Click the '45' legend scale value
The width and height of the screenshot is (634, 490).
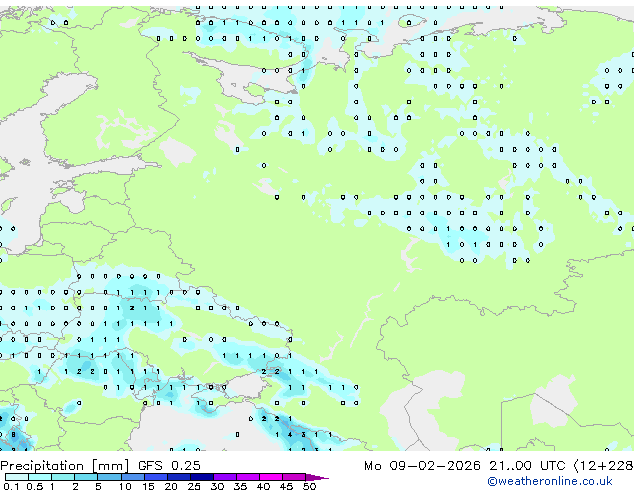pyautogui.click(x=286, y=486)
